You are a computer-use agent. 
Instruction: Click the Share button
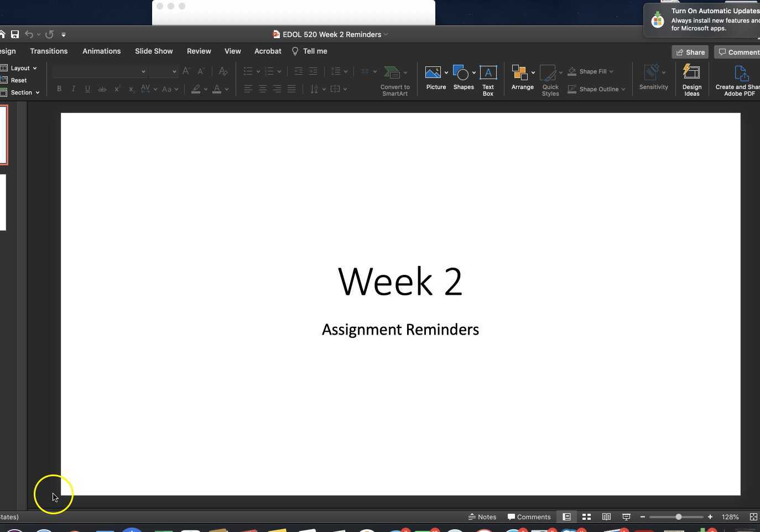[690, 51]
